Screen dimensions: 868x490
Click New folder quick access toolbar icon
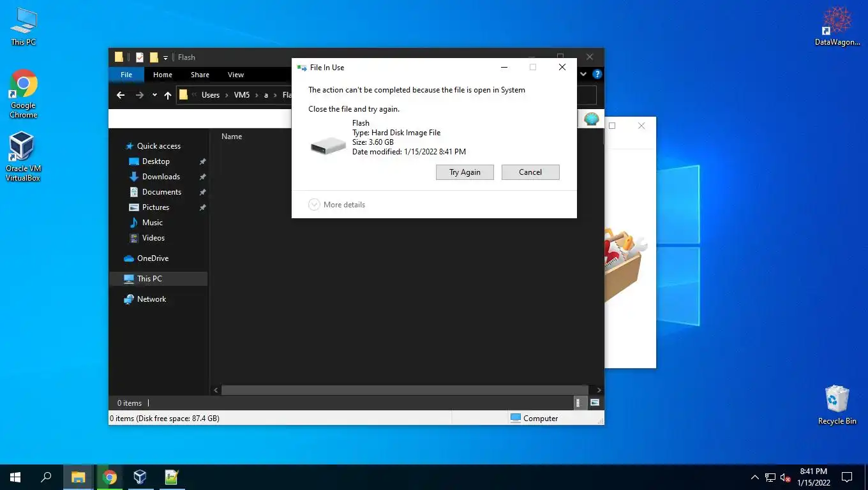(x=154, y=57)
